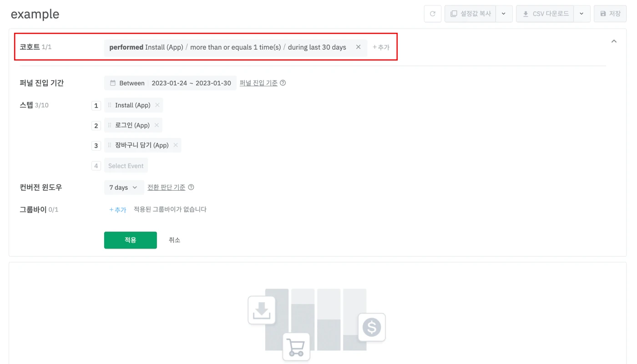The width and height of the screenshot is (637, 364).
Task: Add a cohort with +추가
Action: coord(381,47)
